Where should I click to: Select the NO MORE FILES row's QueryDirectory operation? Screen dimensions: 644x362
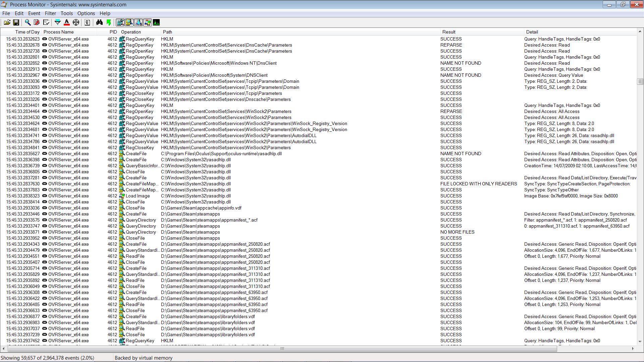[141, 232]
